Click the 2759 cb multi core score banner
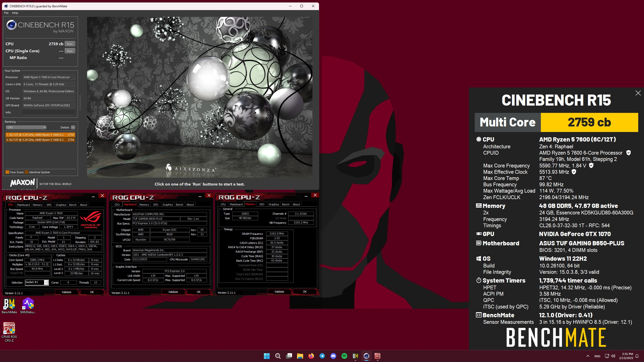644x362 pixels. 589,122
